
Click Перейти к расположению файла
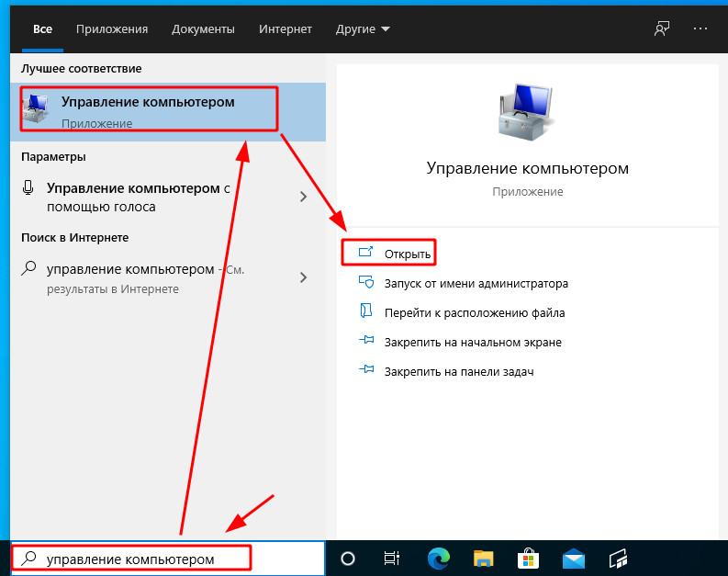[x=474, y=313]
